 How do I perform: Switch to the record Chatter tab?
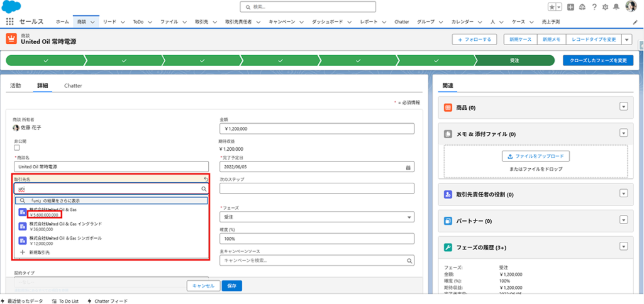[x=73, y=86]
